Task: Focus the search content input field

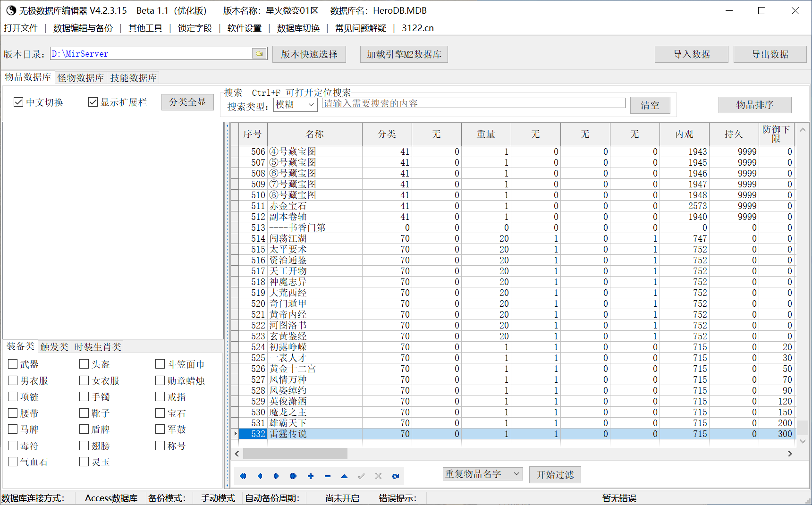Action: (474, 103)
